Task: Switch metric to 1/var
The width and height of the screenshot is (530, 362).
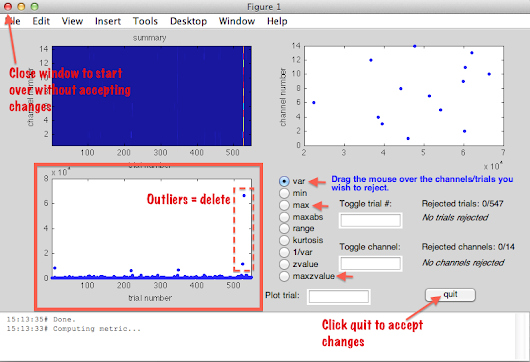Action: point(284,252)
